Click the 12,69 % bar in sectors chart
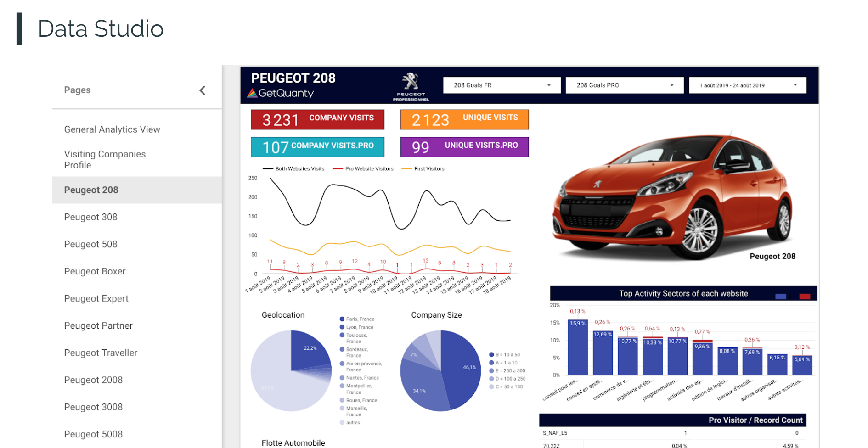Screen dimensions: 868x448 coord(603,353)
